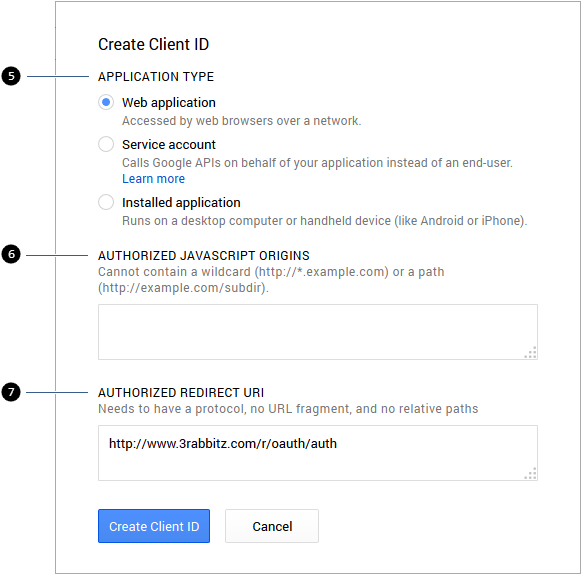This screenshot has width=582, height=575.
Task: Click callout marker number 5
Action: coord(11,76)
